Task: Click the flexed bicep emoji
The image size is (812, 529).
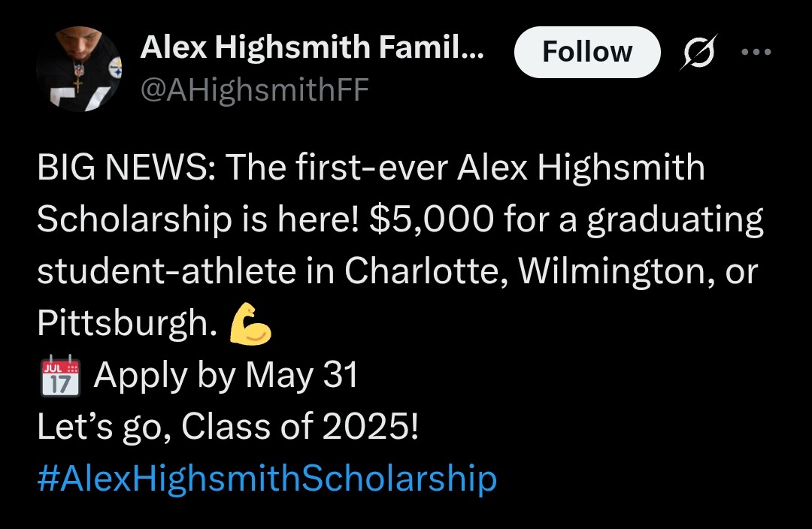Action: pyautogui.click(x=250, y=324)
